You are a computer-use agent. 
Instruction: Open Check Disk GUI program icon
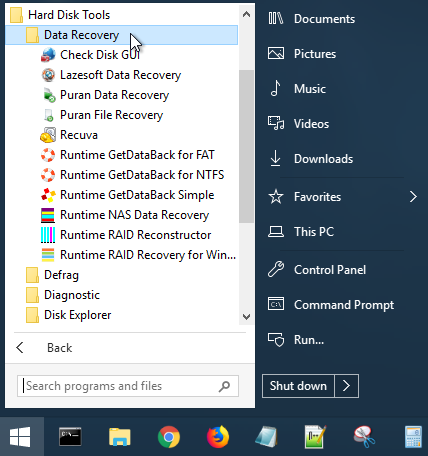tap(48, 55)
